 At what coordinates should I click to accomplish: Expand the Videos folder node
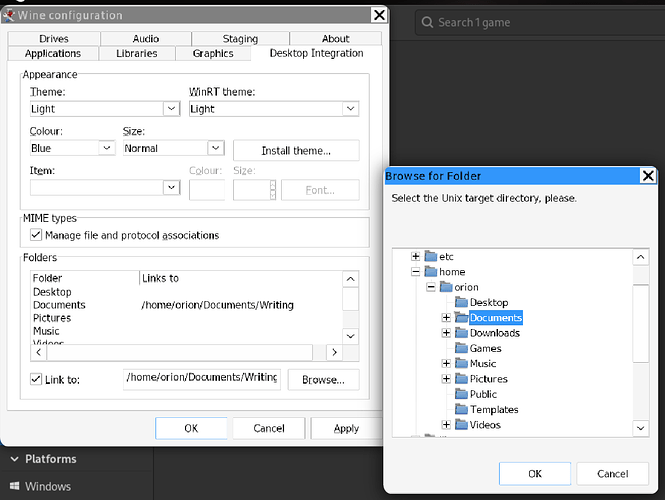coord(446,424)
